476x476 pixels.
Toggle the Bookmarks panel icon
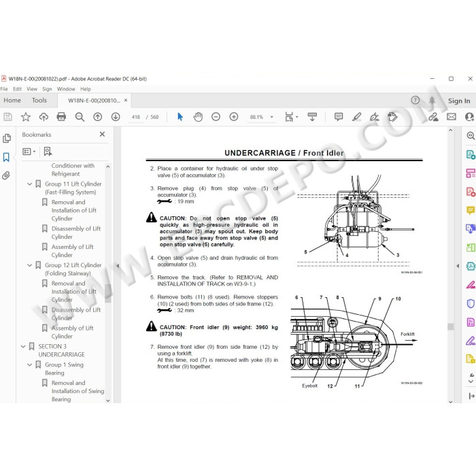[x=6, y=157]
